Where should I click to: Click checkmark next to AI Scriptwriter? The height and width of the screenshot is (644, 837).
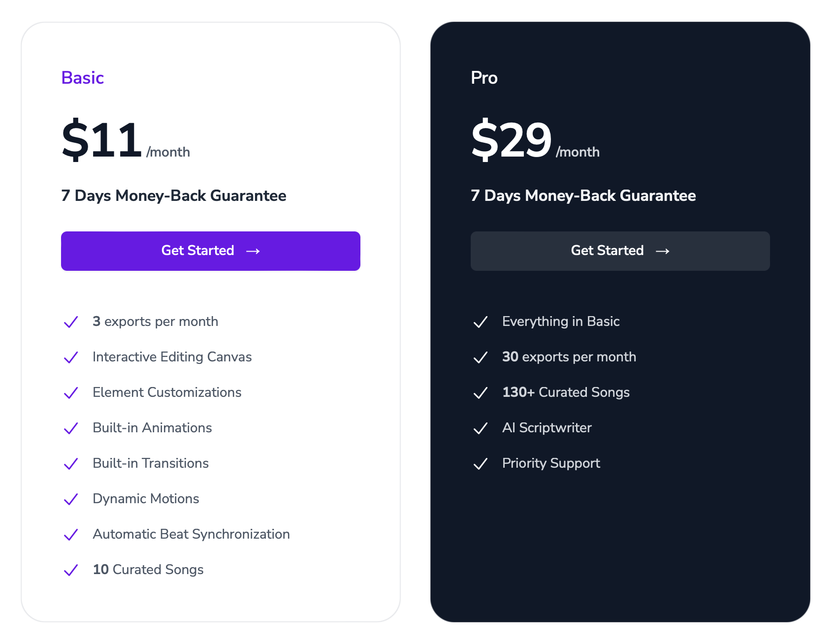tap(481, 428)
